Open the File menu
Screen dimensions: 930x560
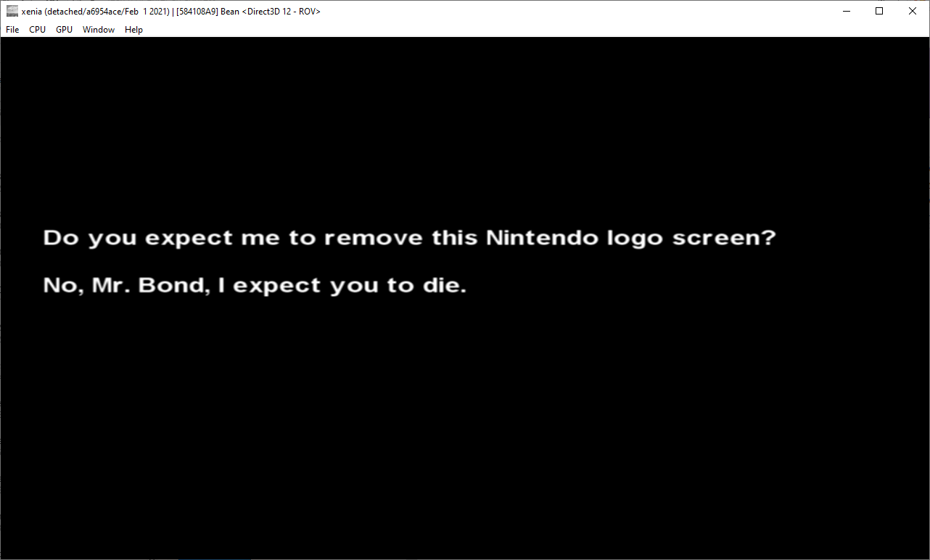tap(12, 30)
